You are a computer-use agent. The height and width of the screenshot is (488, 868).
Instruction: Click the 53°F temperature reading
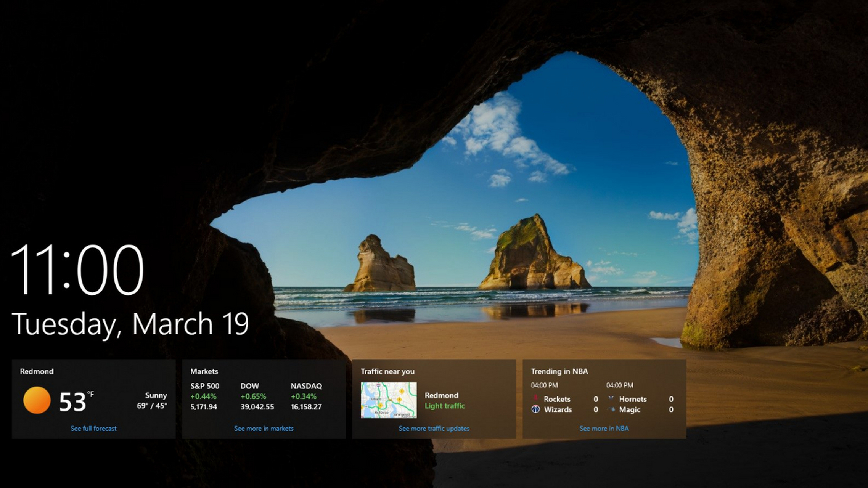(x=76, y=401)
